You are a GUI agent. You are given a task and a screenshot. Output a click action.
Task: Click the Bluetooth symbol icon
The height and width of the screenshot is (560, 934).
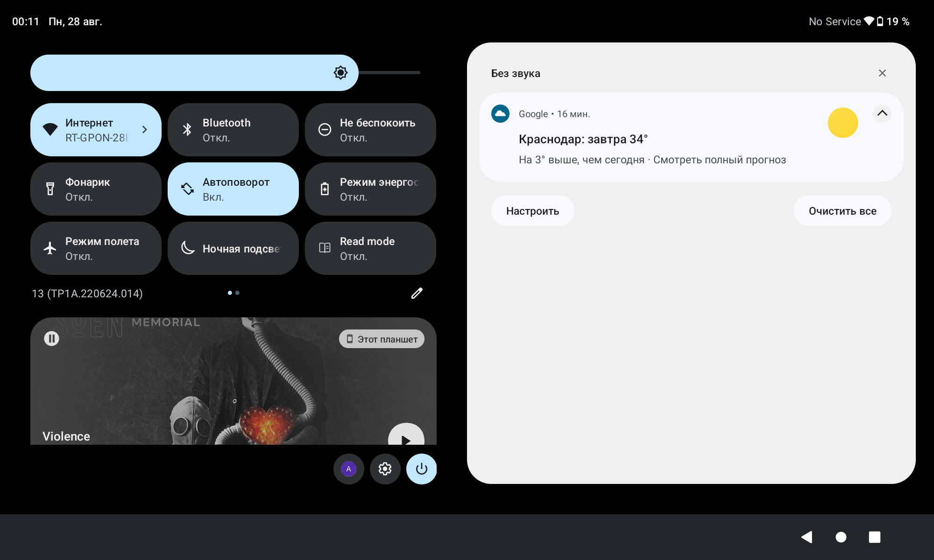pos(187,130)
